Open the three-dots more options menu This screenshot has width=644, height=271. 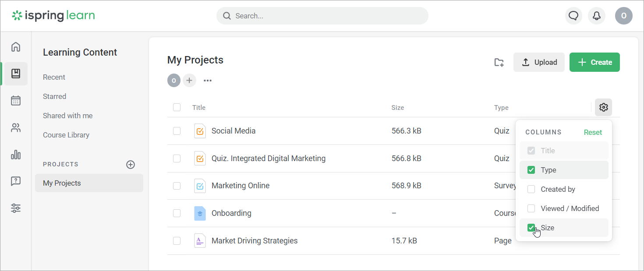208,81
